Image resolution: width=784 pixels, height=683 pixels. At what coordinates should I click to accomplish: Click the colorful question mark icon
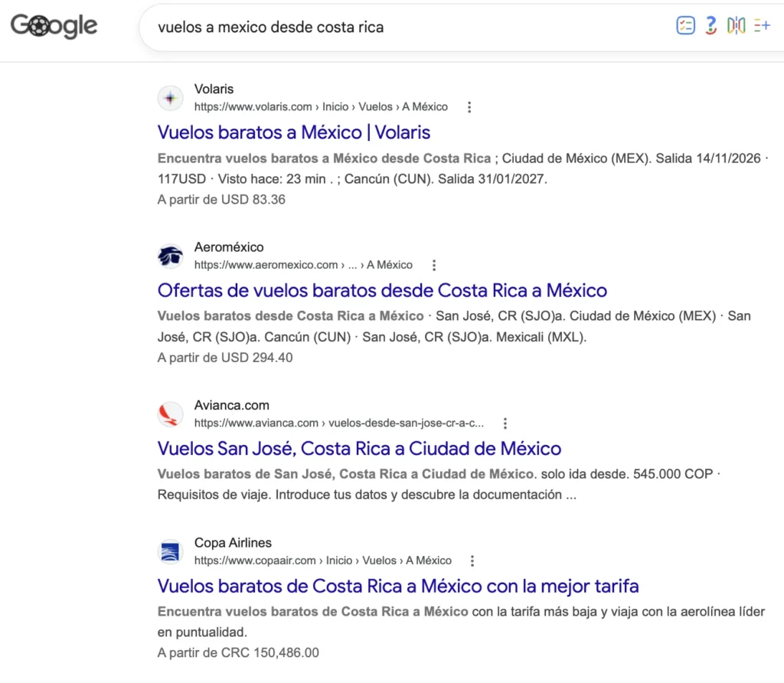coord(711,25)
